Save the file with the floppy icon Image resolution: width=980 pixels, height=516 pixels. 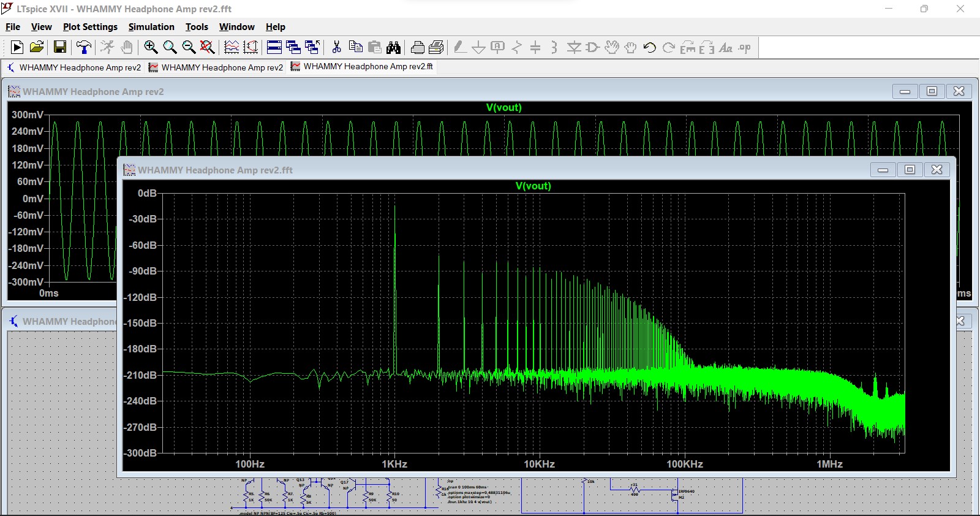click(x=60, y=47)
